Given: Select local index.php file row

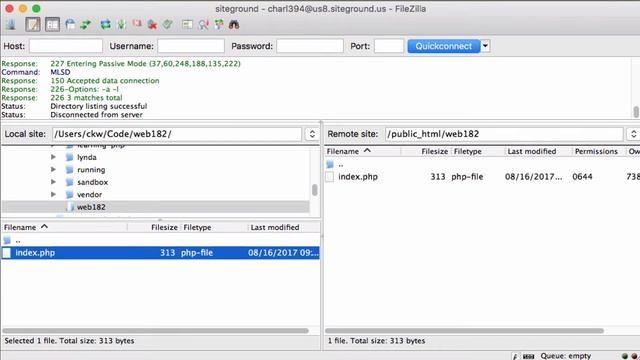Looking at the screenshot, I should [160, 253].
